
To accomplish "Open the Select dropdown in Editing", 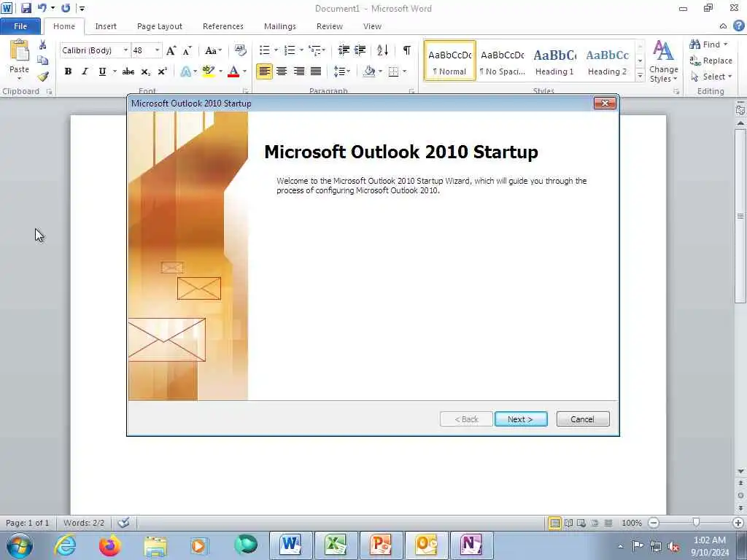I will point(711,77).
